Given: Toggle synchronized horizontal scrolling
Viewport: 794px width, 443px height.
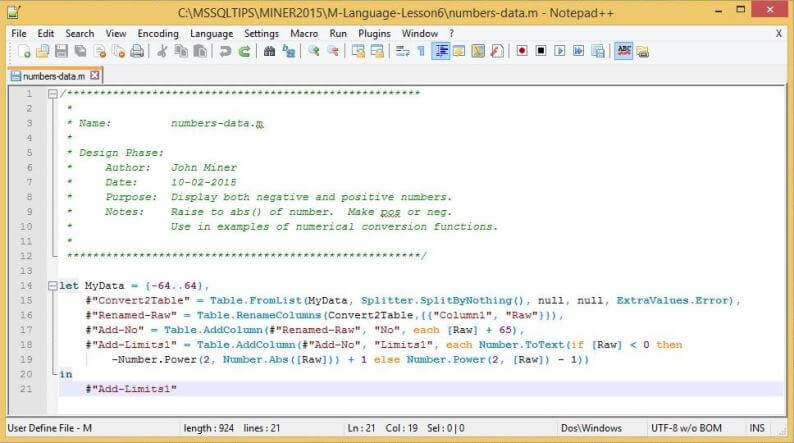Looking at the screenshot, I should click(377, 51).
